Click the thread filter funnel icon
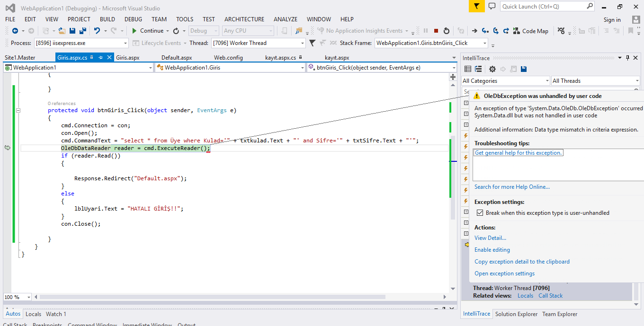 coord(312,43)
